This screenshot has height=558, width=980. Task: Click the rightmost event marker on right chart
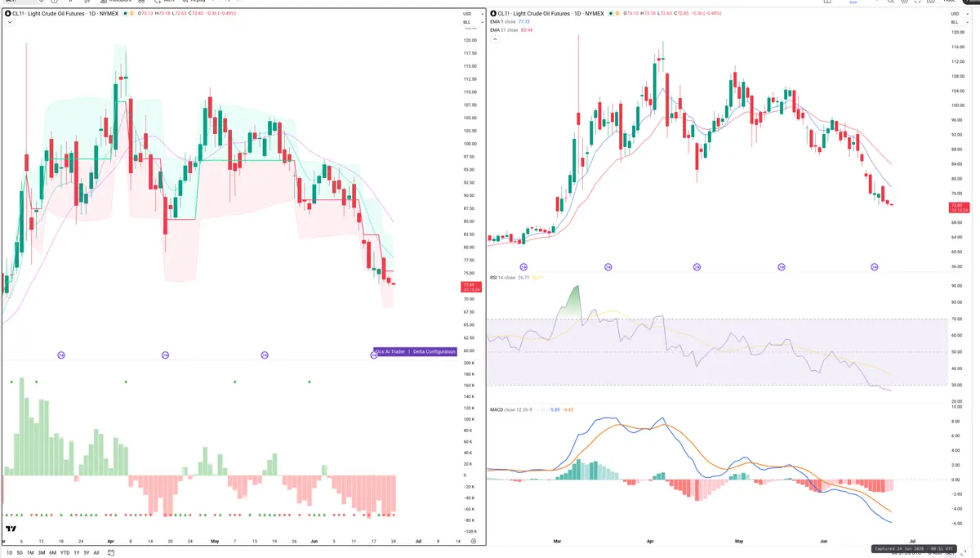[874, 267]
